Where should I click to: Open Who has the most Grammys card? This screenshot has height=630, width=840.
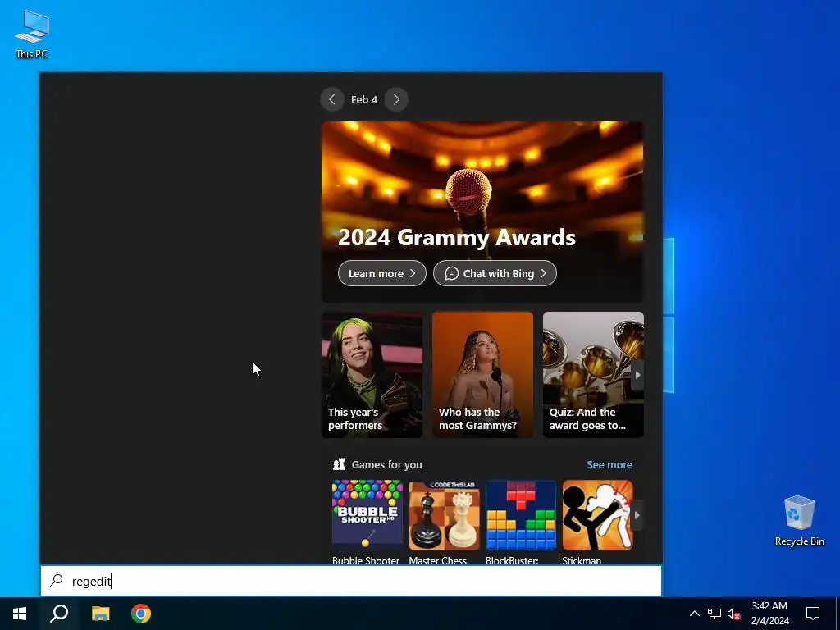482,375
